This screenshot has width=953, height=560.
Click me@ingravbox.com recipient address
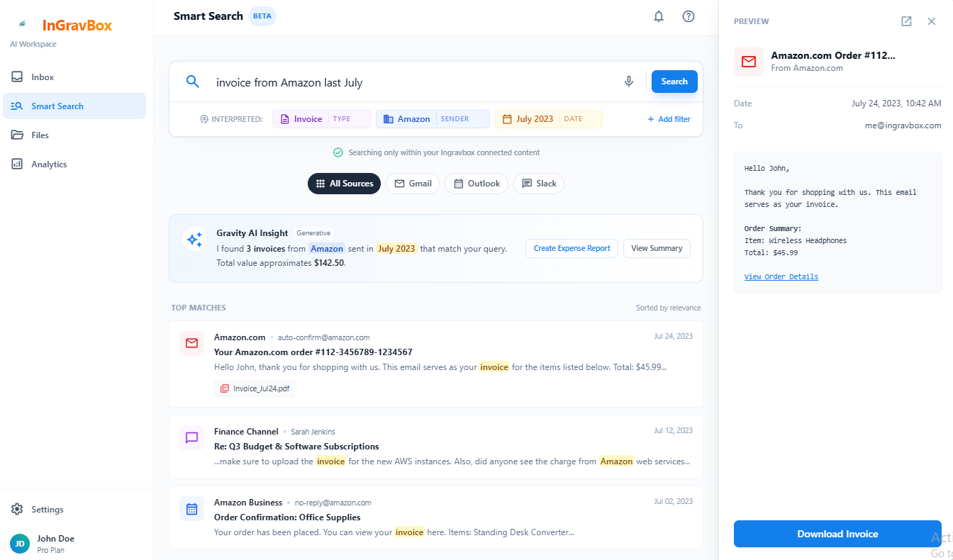tap(903, 125)
